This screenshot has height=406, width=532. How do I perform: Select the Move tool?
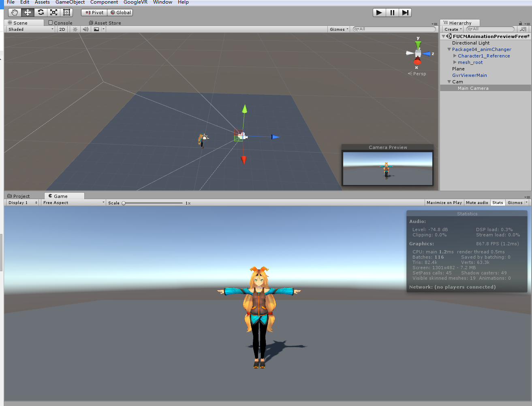28,13
